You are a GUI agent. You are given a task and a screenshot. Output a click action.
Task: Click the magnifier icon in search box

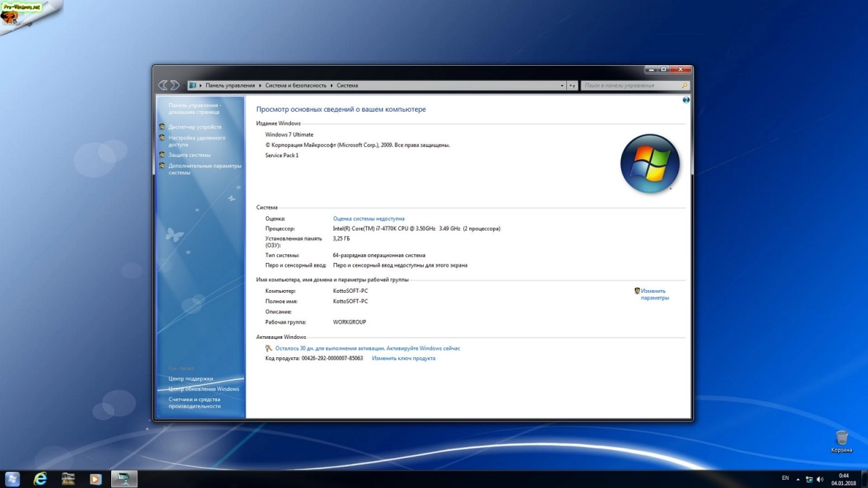[684, 85]
